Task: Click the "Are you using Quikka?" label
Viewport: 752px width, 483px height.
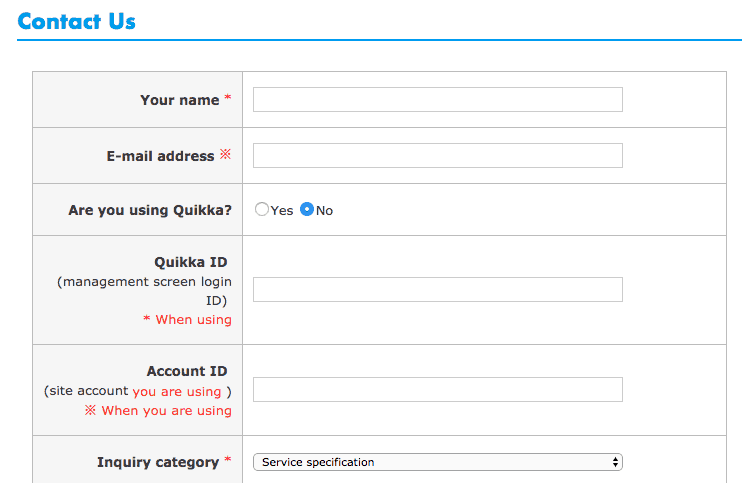Action: pyautogui.click(x=150, y=210)
